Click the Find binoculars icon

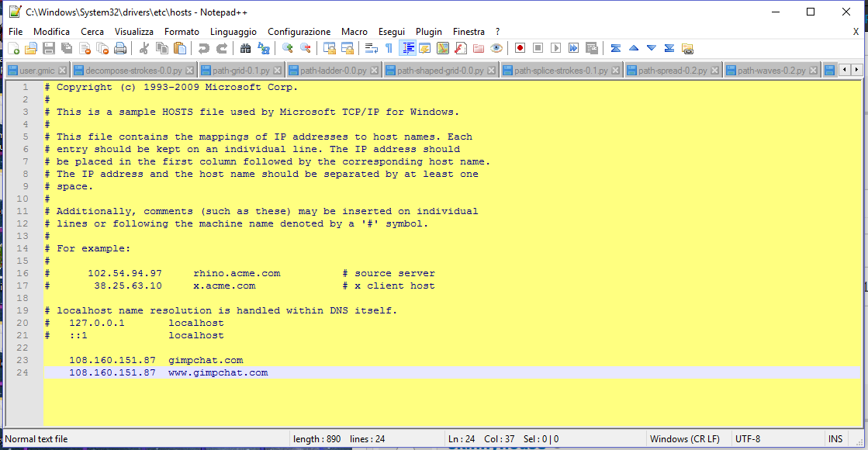click(245, 49)
